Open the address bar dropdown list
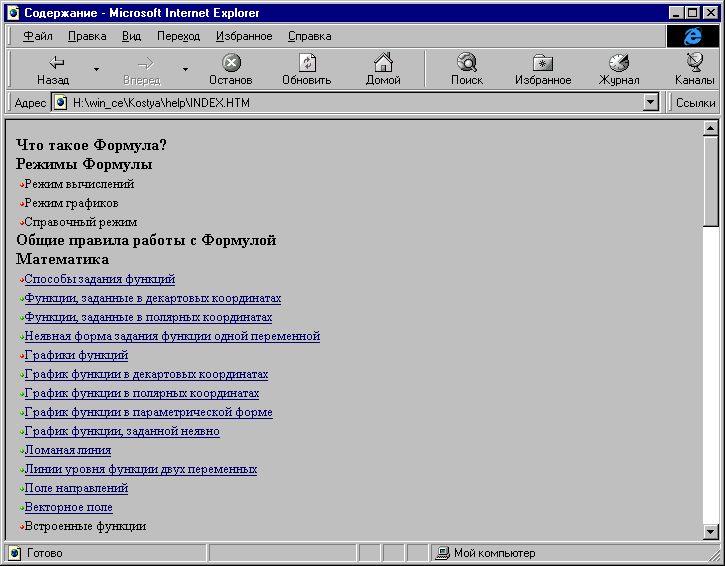Screen dimensions: 725x566 point(651,102)
